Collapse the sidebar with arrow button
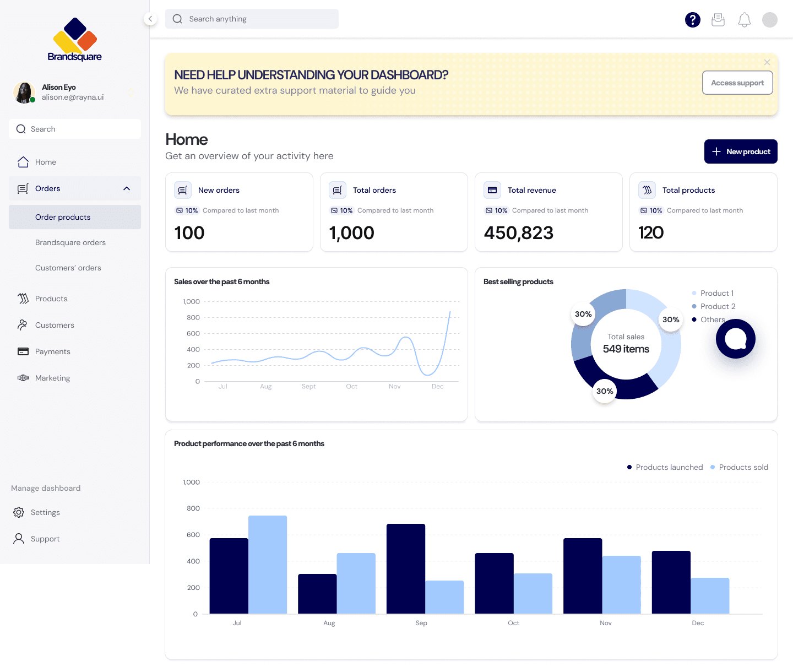The height and width of the screenshot is (672, 793). 150,19
